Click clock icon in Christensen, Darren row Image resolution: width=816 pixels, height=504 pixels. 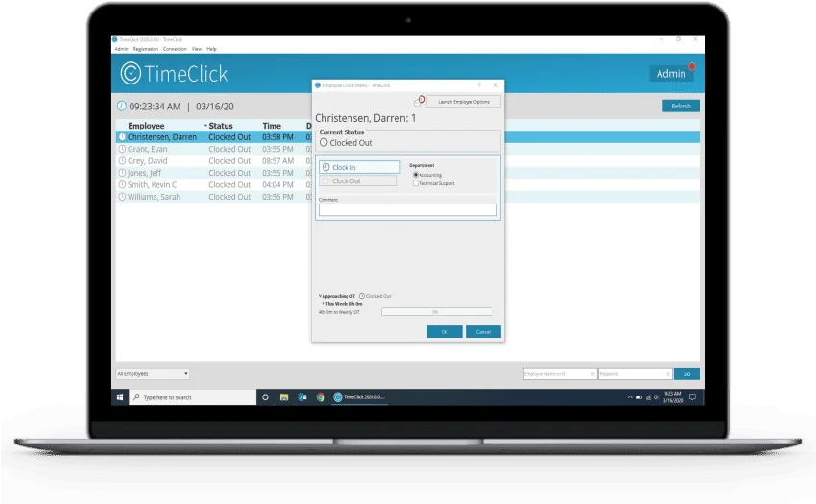(122, 137)
